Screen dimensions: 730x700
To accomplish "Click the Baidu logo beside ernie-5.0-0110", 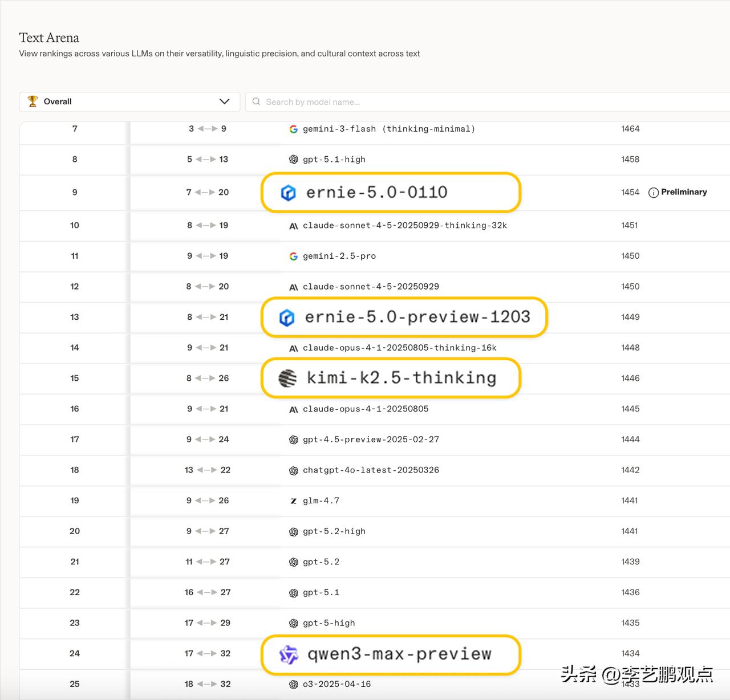I will coord(289,193).
